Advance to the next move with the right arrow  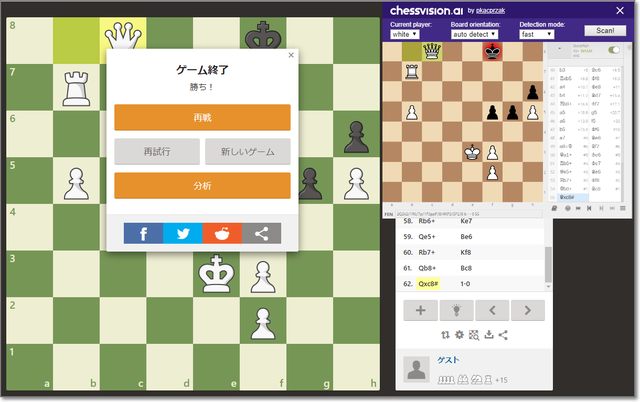527,310
